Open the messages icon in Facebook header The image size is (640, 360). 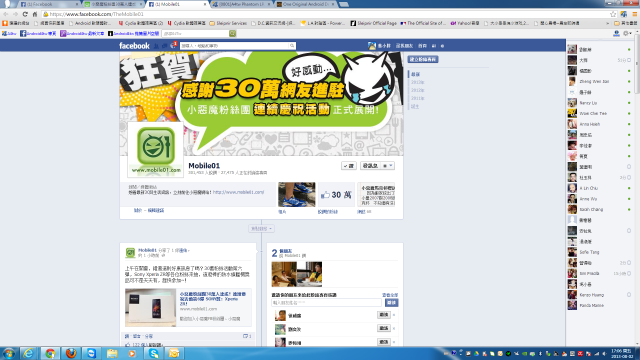pyautogui.click(x=164, y=46)
